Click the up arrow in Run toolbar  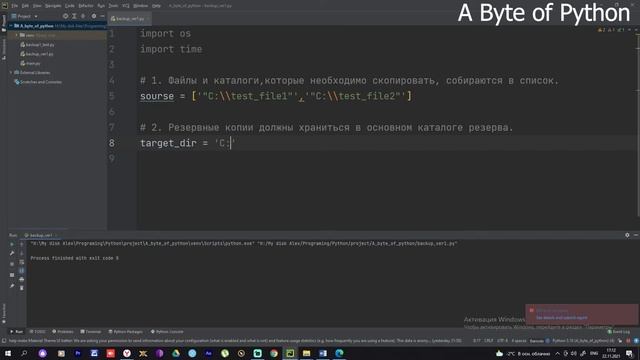point(22,244)
